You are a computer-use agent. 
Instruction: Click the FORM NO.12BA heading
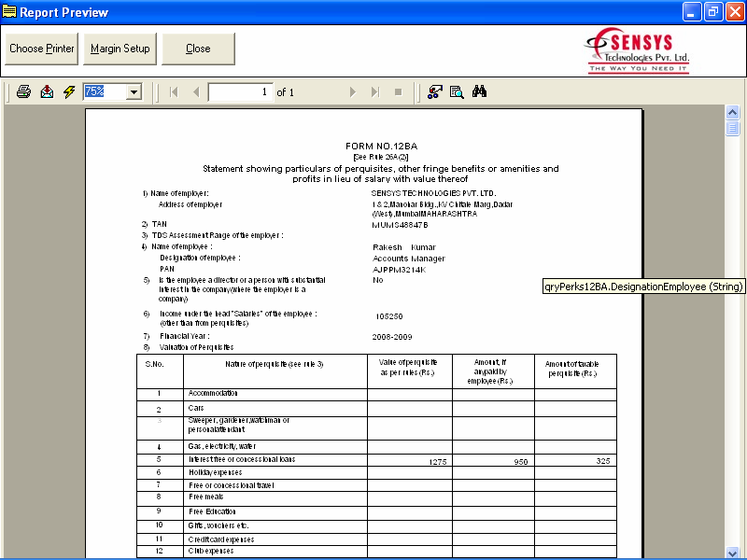pyautogui.click(x=381, y=147)
